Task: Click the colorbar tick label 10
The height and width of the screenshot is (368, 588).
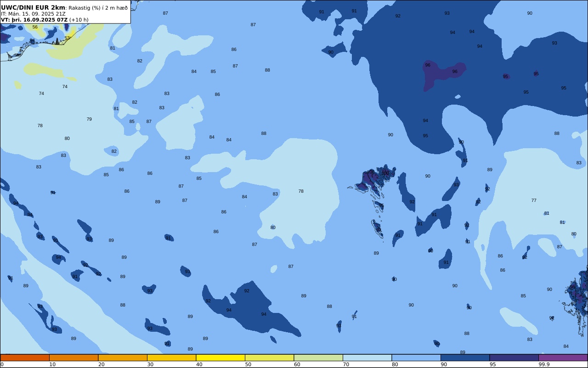Action: 52,364
